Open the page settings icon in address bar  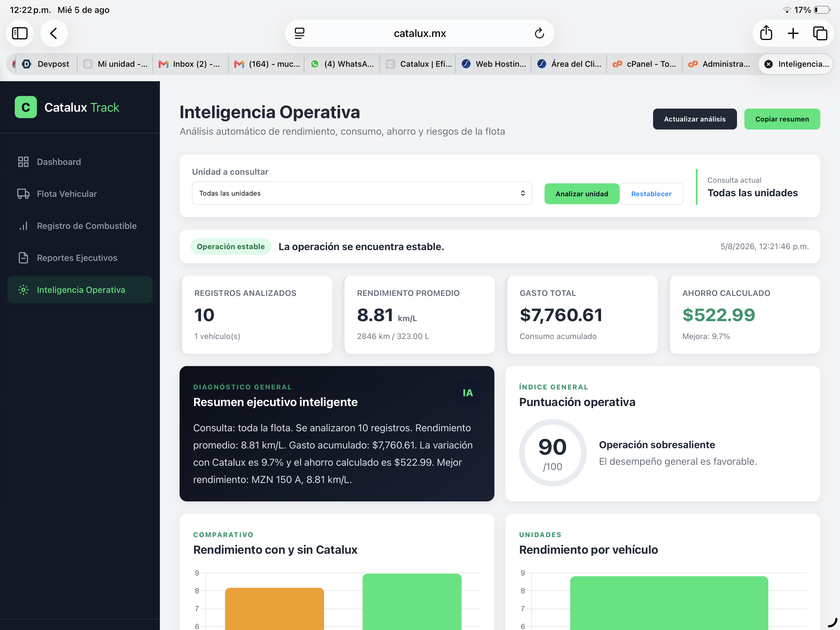pyautogui.click(x=299, y=34)
